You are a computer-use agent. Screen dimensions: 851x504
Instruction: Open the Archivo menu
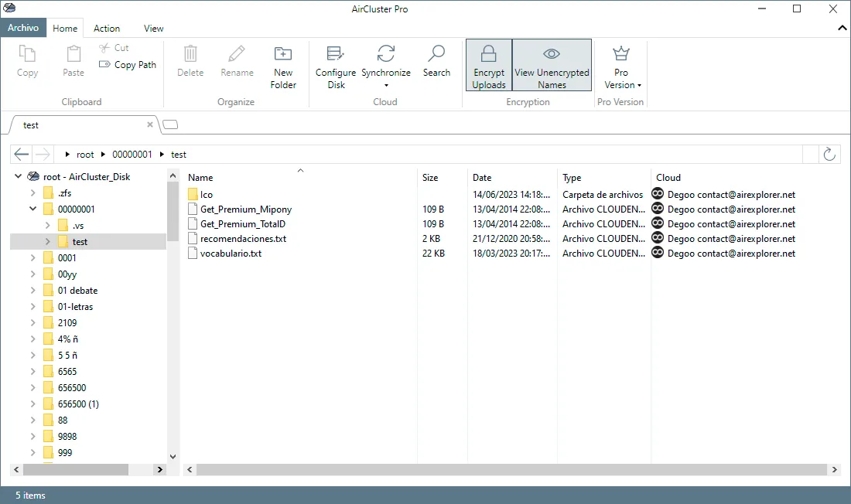coord(22,28)
